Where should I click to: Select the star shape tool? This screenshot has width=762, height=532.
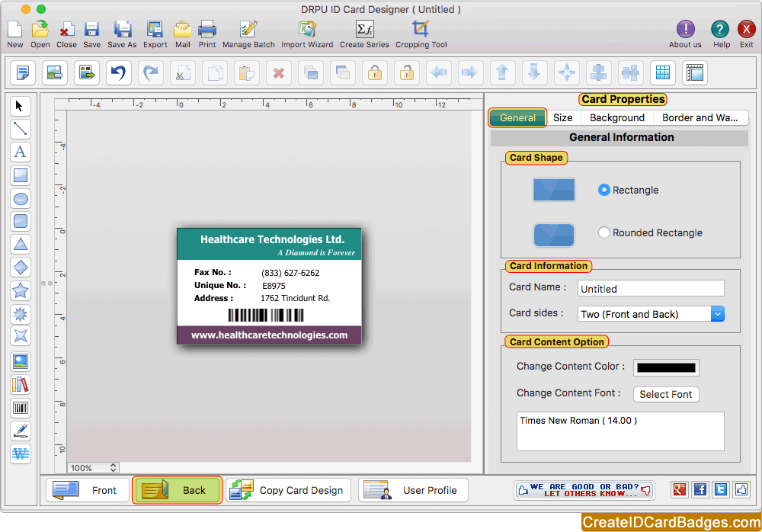coord(21,291)
